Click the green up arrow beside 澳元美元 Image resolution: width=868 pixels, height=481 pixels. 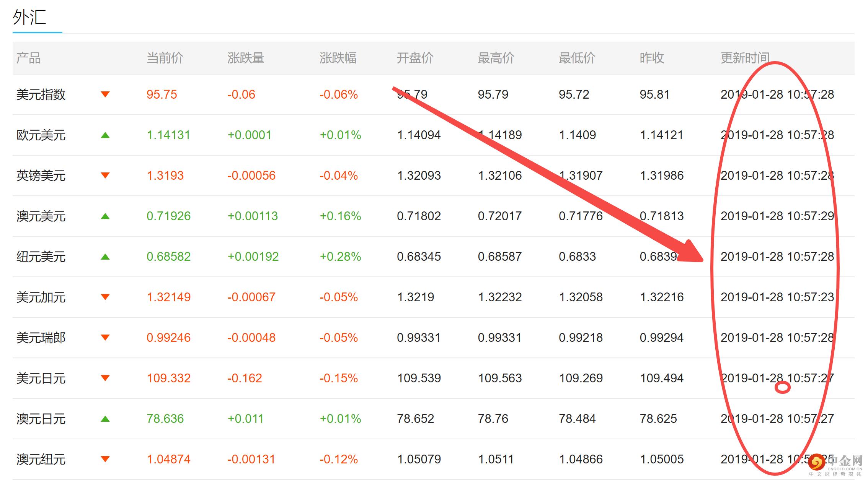(105, 216)
